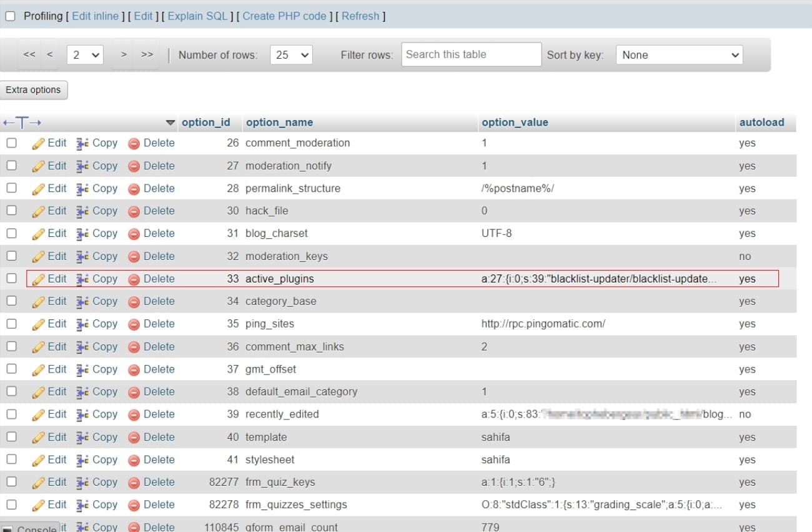Open the Sort by key dropdown
Viewport: 812px width, 532px height.
coord(679,55)
